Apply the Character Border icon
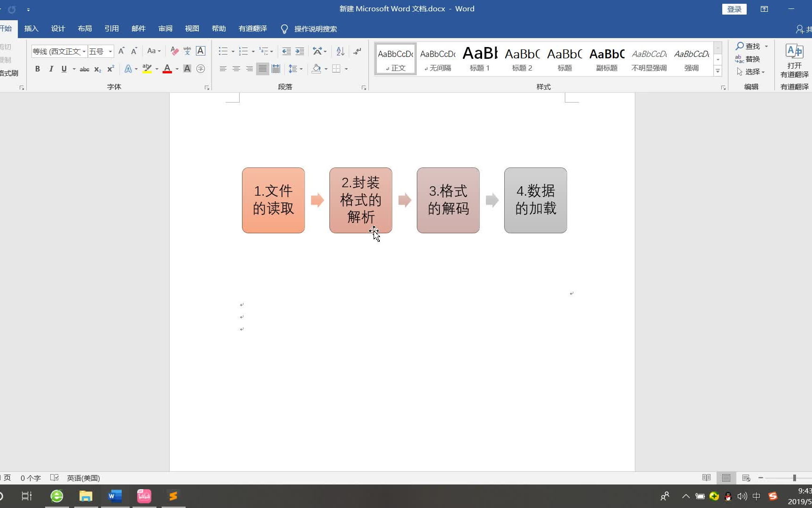This screenshot has width=812, height=508. pyautogui.click(x=201, y=51)
